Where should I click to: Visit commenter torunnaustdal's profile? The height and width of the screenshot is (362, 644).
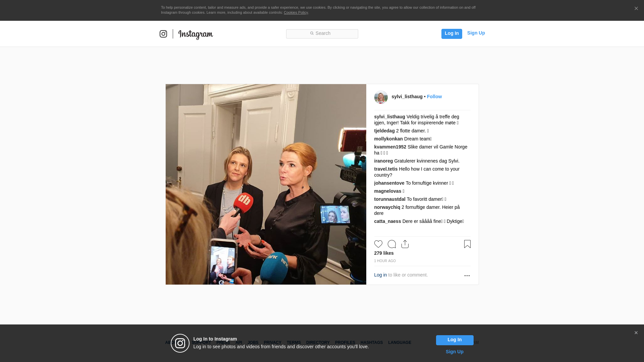pyautogui.click(x=390, y=199)
